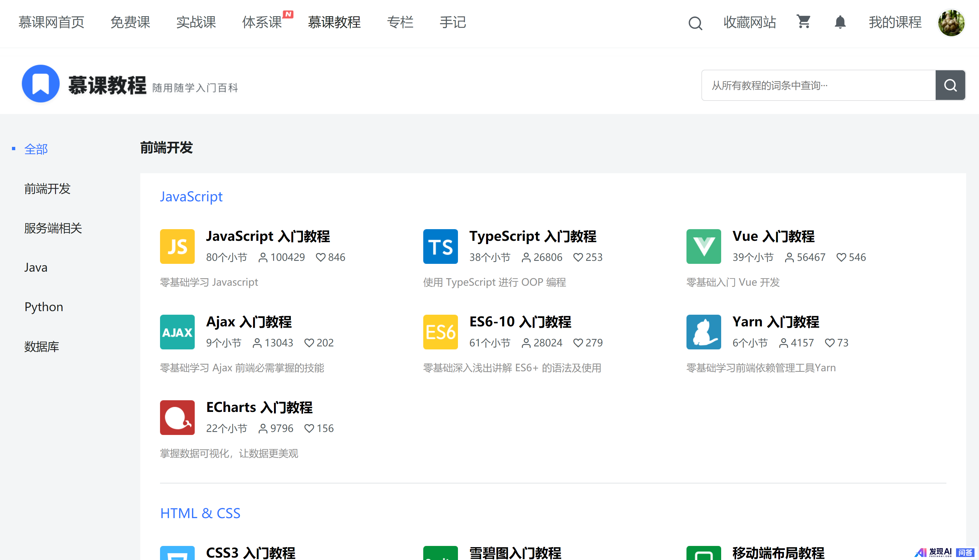
Task: Click 80个小节 section count
Action: click(x=226, y=257)
